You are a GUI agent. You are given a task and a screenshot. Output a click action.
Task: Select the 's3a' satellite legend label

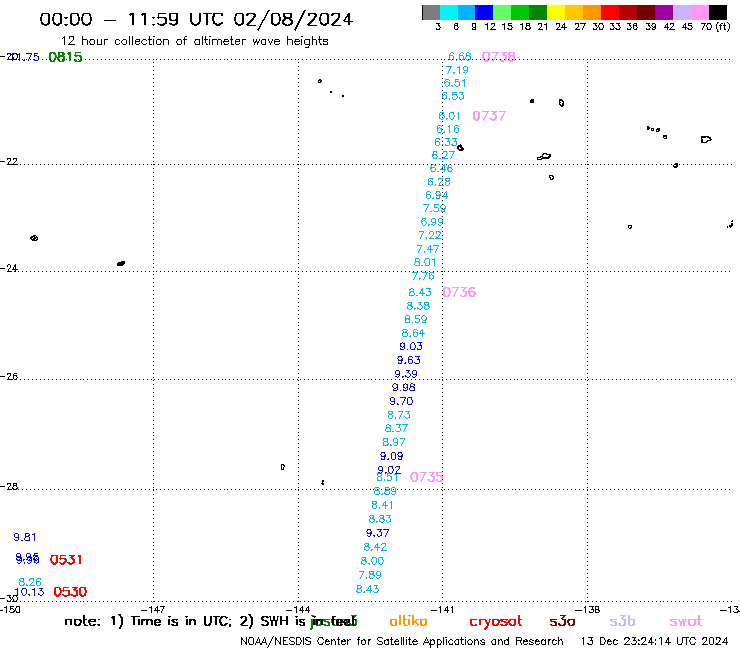(x=562, y=621)
